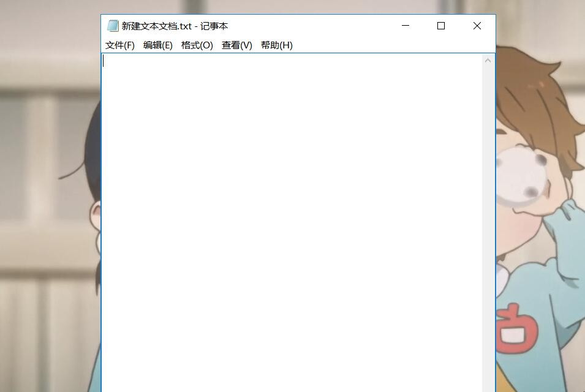Image resolution: width=585 pixels, height=392 pixels.
Task: Open the 帮助(H) menu
Action: click(276, 45)
